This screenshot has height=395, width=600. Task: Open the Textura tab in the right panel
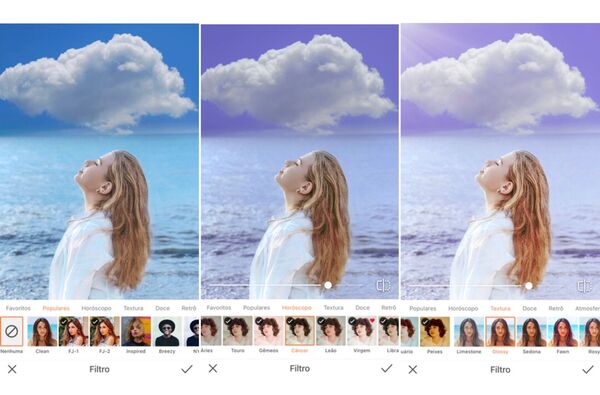tap(500, 308)
